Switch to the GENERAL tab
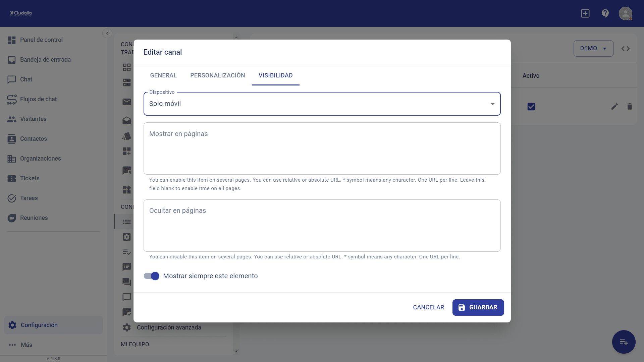 (x=163, y=75)
